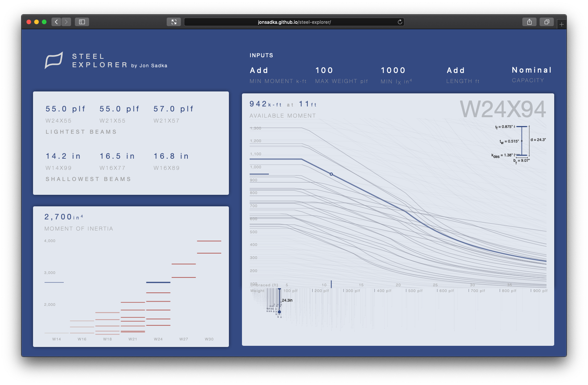This screenshot has width=588, height=385.
Task: Click the highlighted dark blue W24 inertia bar
Action: click(x=158, y=282)
